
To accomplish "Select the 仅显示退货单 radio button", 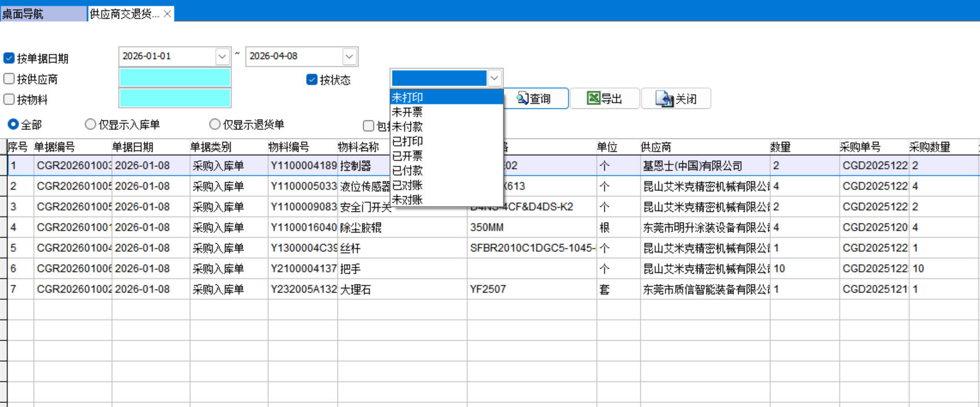I will point(215,124).
